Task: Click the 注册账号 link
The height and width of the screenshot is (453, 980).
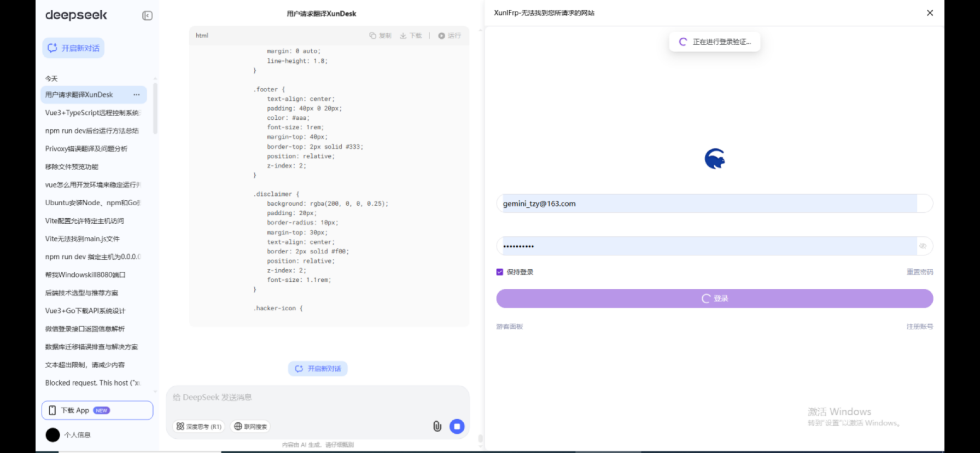Action: point(919,327)
